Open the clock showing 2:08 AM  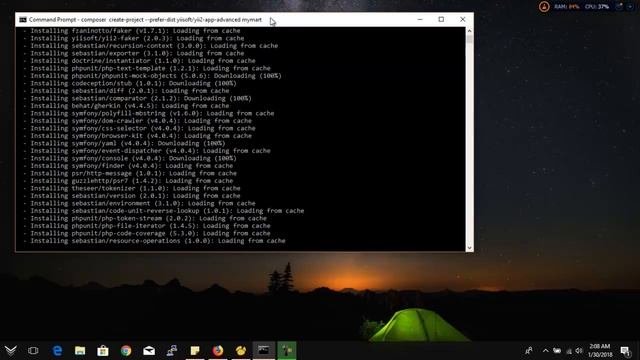point(600,351)
